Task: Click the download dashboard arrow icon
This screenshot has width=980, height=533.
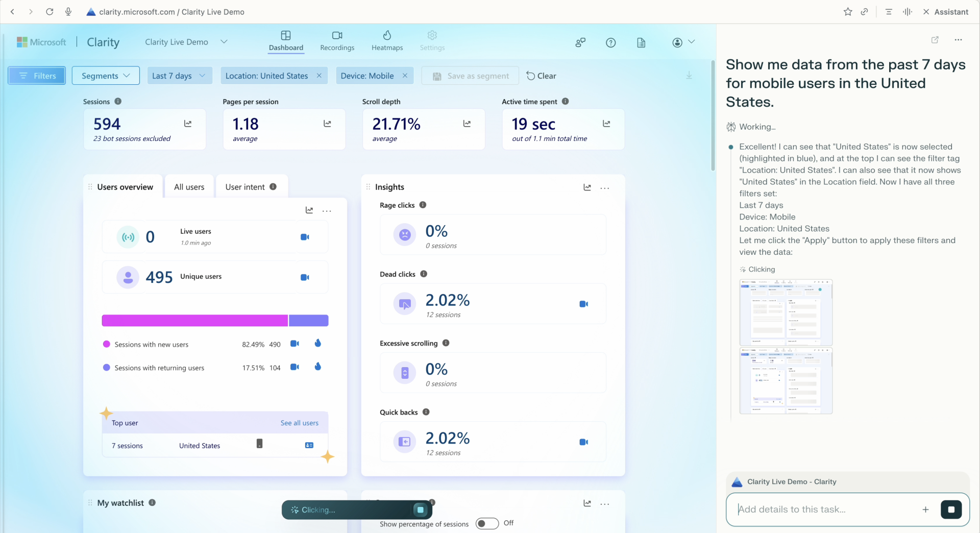Action: 689,76
